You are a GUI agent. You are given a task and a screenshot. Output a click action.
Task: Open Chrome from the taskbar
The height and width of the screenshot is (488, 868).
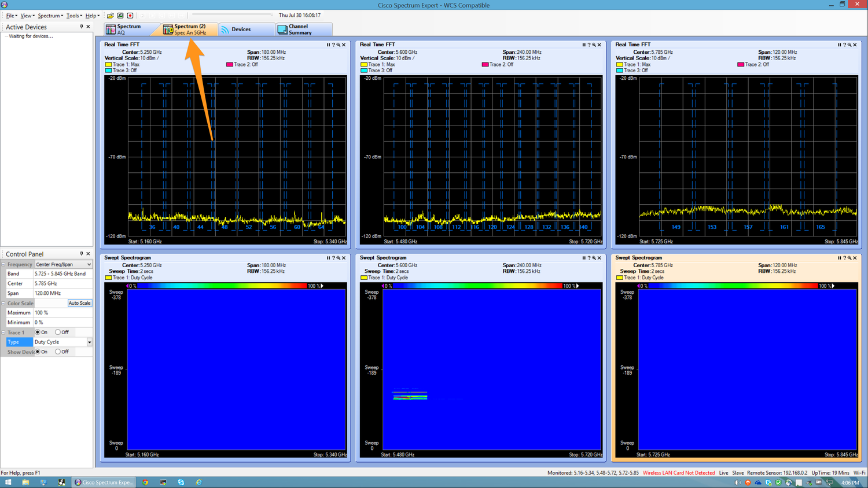(x=145, y=482)
